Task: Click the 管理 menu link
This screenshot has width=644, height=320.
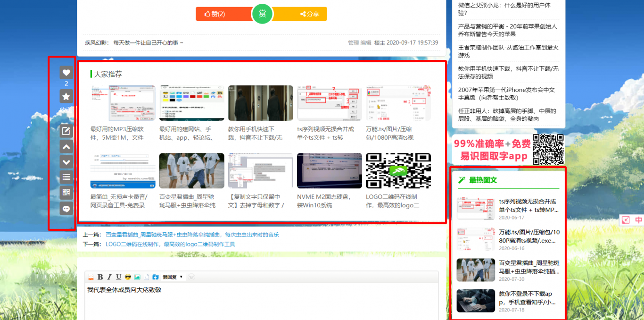Action: [353, 43]
